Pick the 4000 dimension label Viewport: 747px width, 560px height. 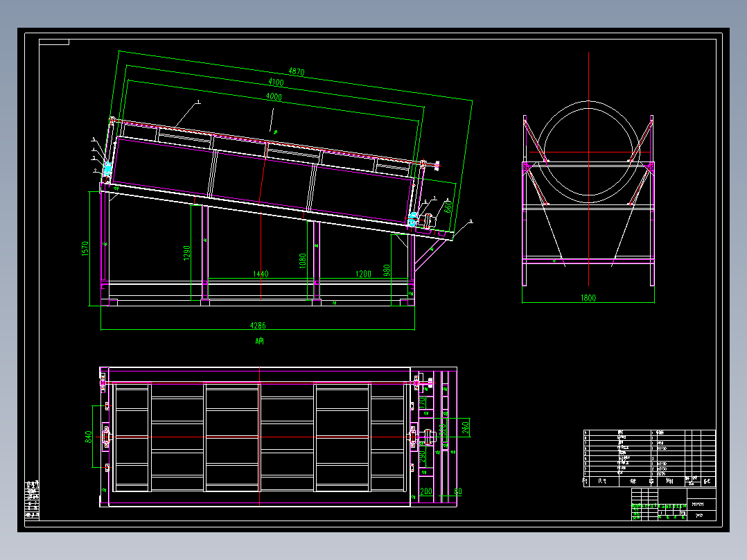point(274,97)
